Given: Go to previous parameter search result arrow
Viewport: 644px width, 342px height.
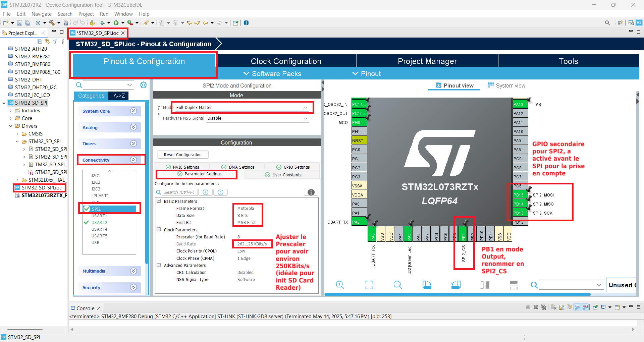Looking at the screenshot, I should pos(206,192).
